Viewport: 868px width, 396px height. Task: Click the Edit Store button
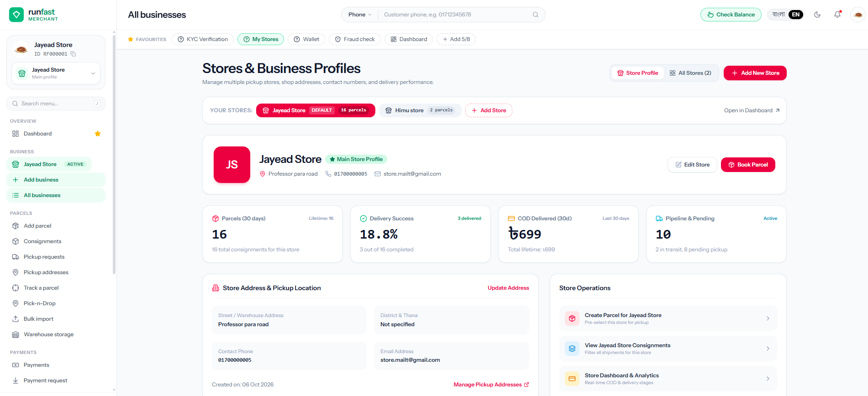point(692,165)
